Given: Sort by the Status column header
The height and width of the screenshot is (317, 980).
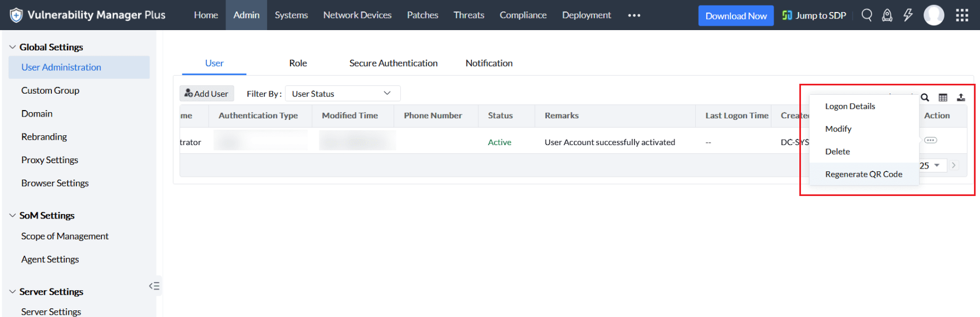Looking at the screenshot, I should point(500,116).
